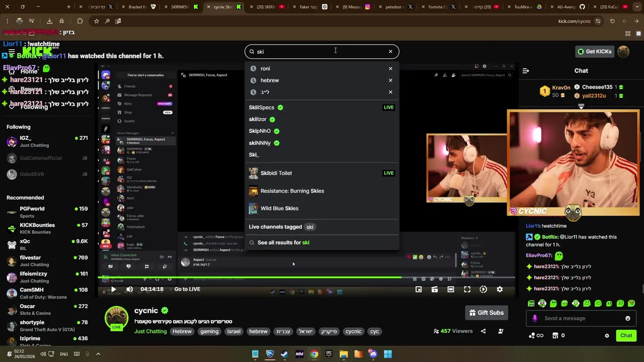The height and width of the screenshot is (362, 644).
Task: Click the purple microphone icon in chat
Action: [535, 318]
